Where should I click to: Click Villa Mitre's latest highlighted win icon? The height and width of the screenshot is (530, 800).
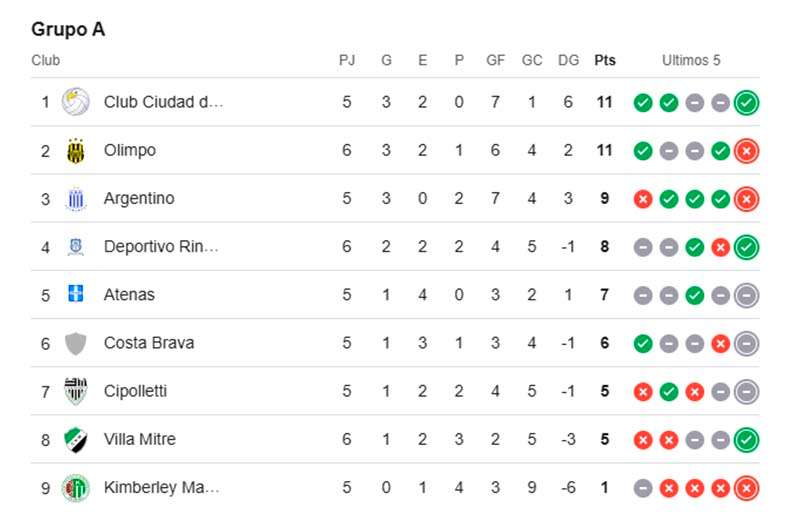pyautogui.click(x=746, y=440)
